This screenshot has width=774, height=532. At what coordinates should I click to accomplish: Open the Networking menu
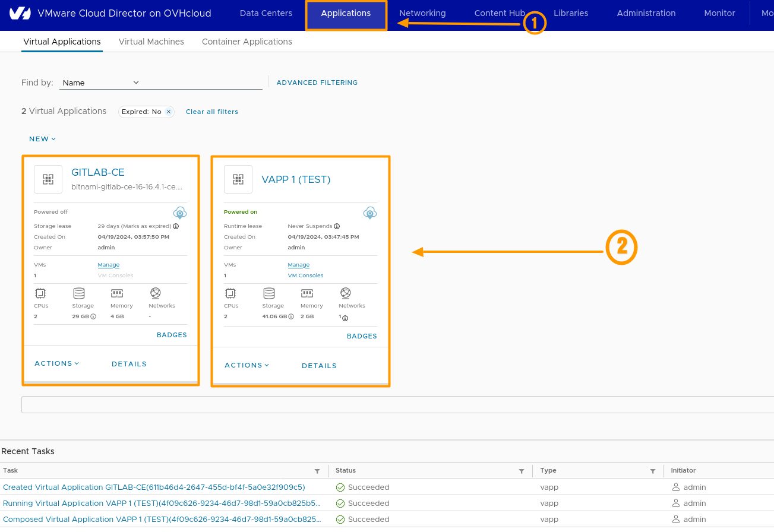click(x=422, y=13)
